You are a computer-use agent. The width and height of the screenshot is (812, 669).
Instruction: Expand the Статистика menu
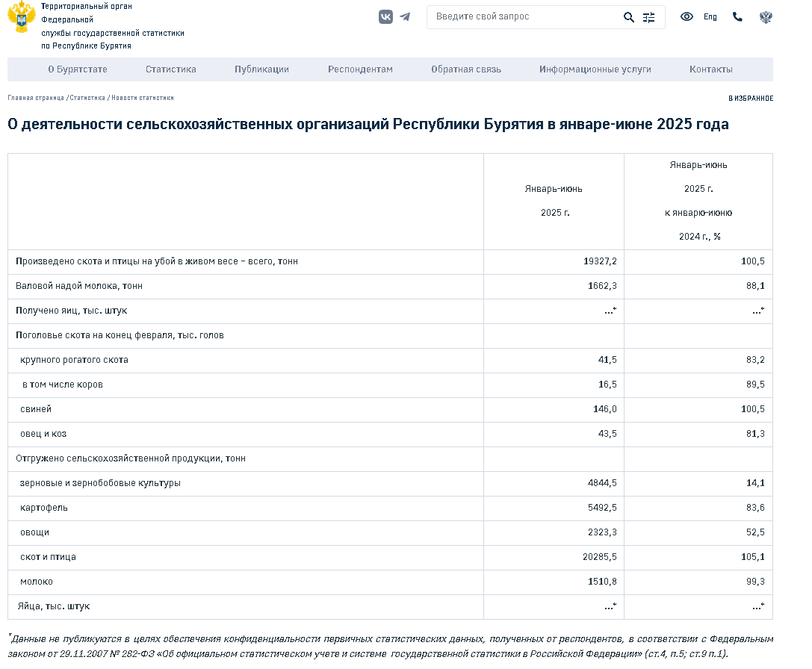point(171,69)
